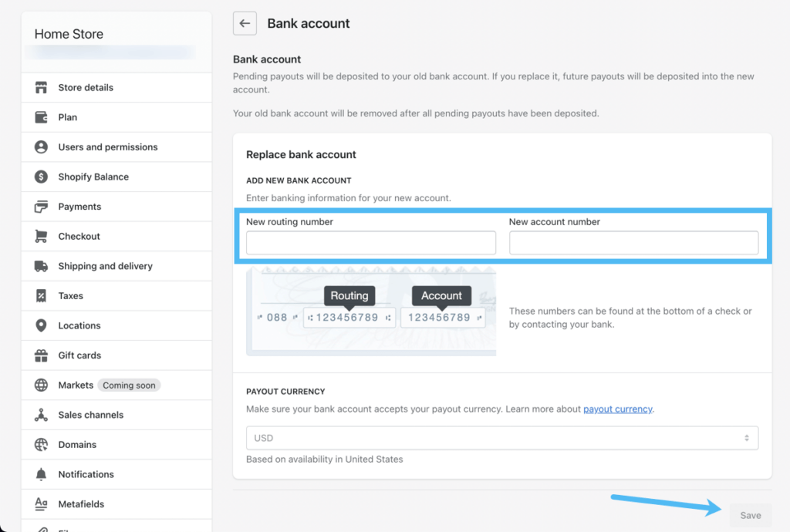Click the Notifications bell icon
This screenshot has height=532, width=790.
coord(42,474)
